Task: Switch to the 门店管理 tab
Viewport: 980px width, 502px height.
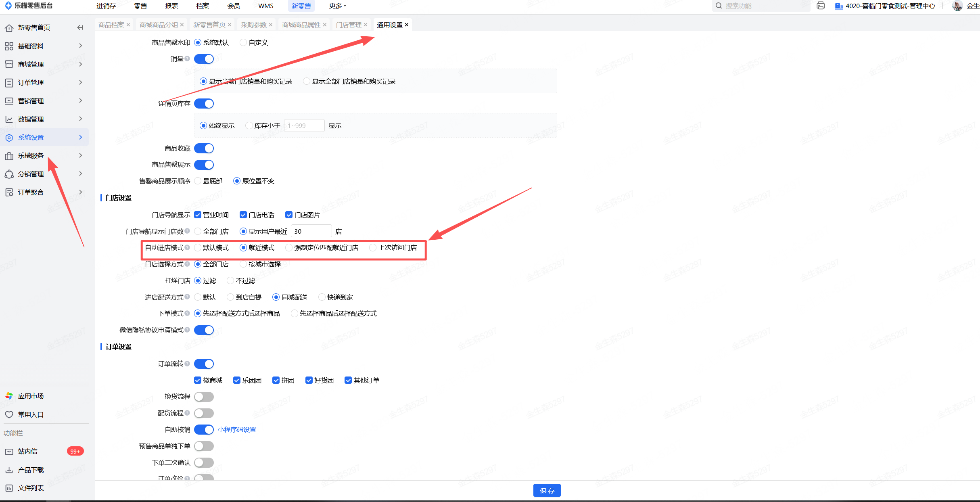Action: coord(349,25)
